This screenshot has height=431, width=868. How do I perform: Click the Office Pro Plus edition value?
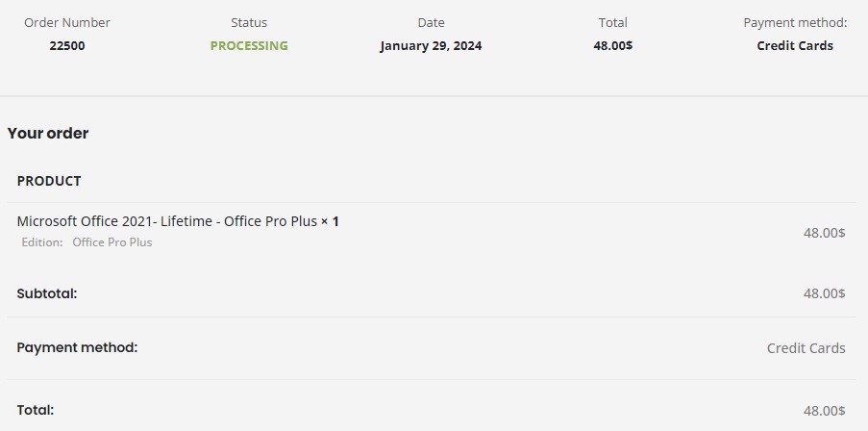(x=112, y=242)
